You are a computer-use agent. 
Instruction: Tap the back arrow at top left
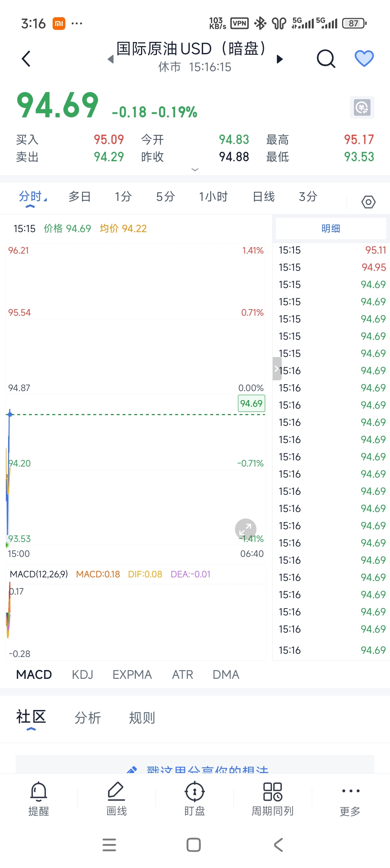[x=26, y=59]
